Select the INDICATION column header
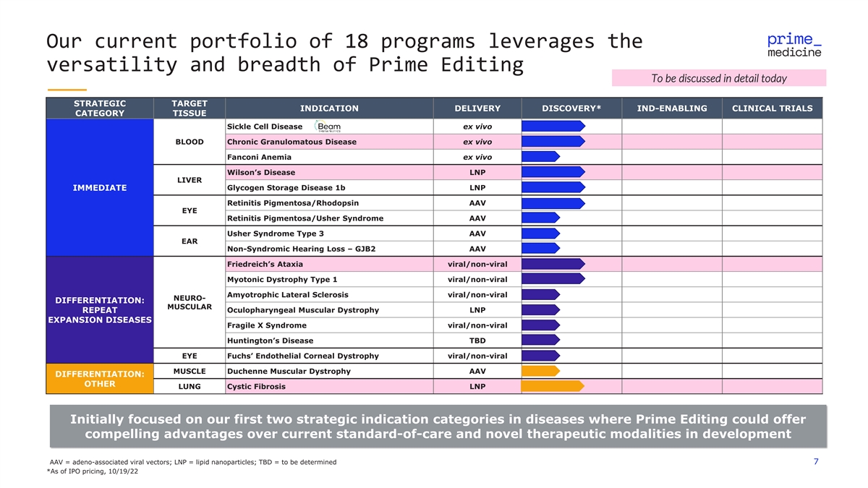The height and width of the screenshot is (488, 868). 329,108
